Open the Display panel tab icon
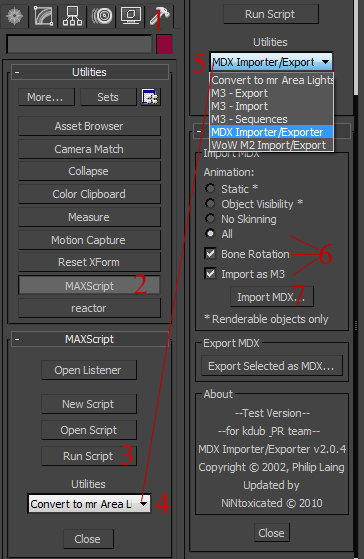Viewport: 364px width, 559px height. coord(131,16)
